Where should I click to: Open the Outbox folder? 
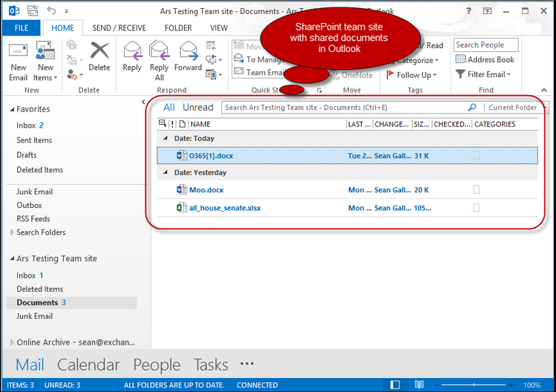click(x=30, y=206)
